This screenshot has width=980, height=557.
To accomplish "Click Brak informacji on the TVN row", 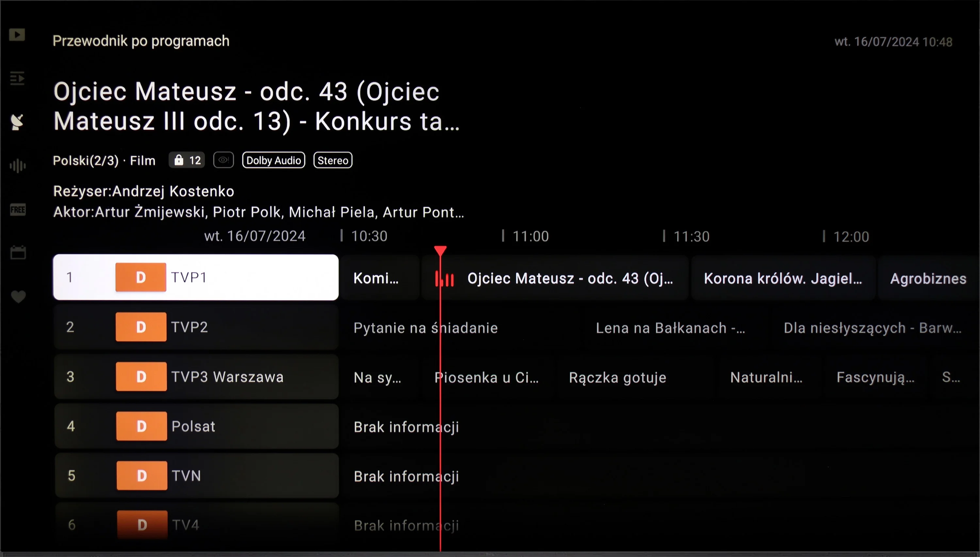I will tap(406, 476).
